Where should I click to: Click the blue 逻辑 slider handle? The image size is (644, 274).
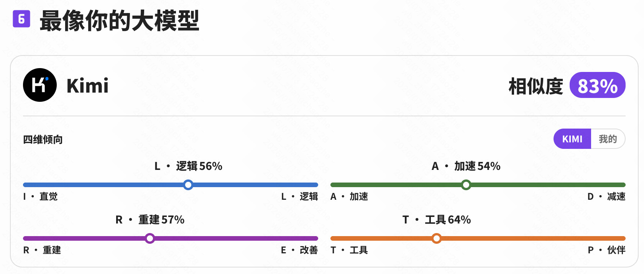coord(188,185)
